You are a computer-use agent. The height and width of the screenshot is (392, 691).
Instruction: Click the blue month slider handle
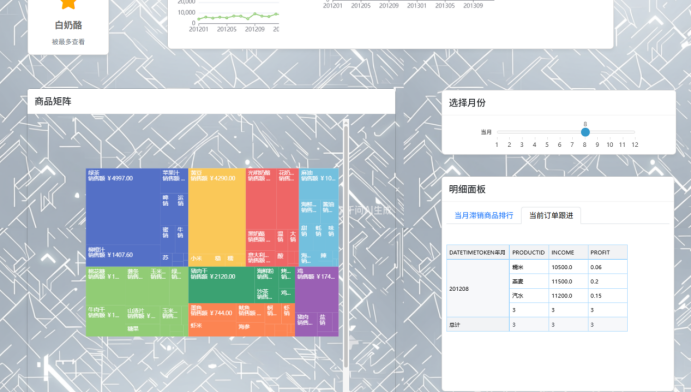tap(585, 132)
